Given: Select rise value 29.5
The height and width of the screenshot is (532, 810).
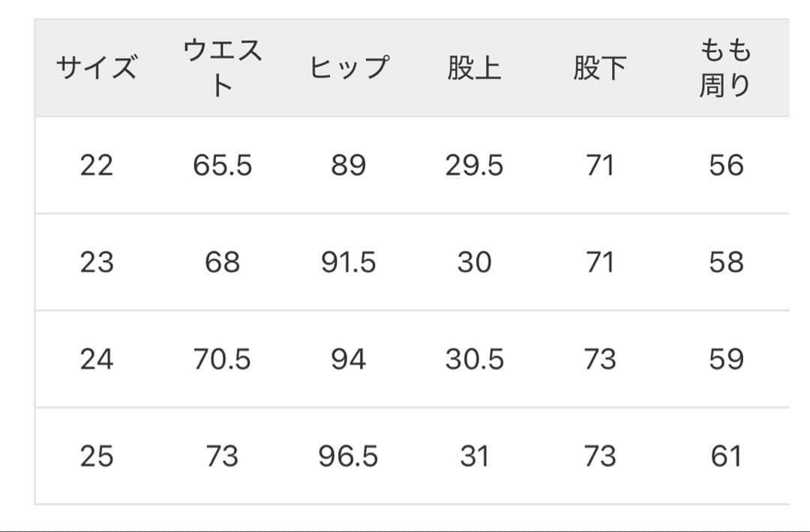Looking at the screenshot, I should [474, 165].
